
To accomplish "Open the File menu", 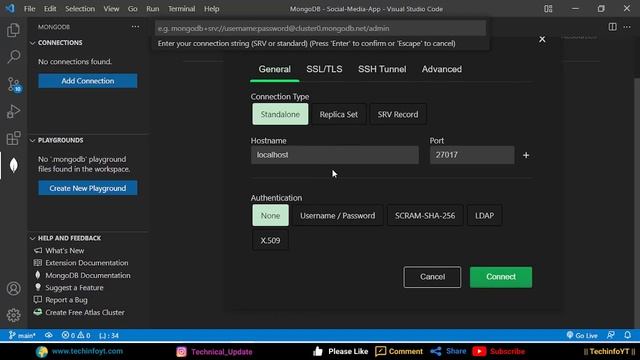I will (x=29, y=9).
